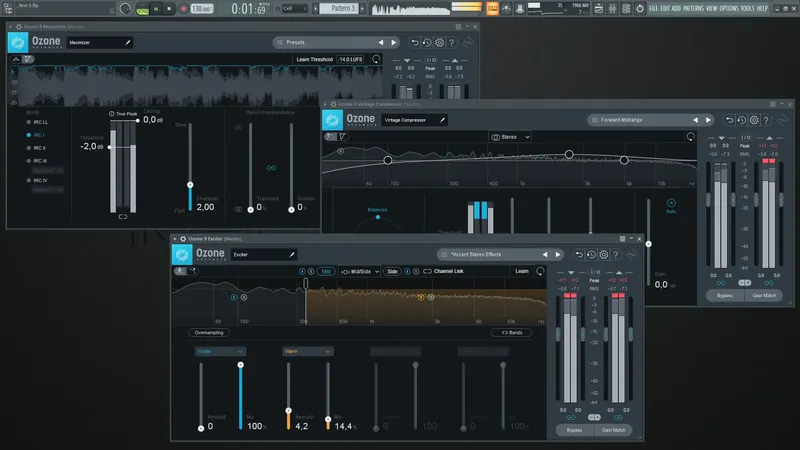This screenshot has width=800, height=450.
Task: Expand Exciter window title arrow
Action: click(175, 239)
